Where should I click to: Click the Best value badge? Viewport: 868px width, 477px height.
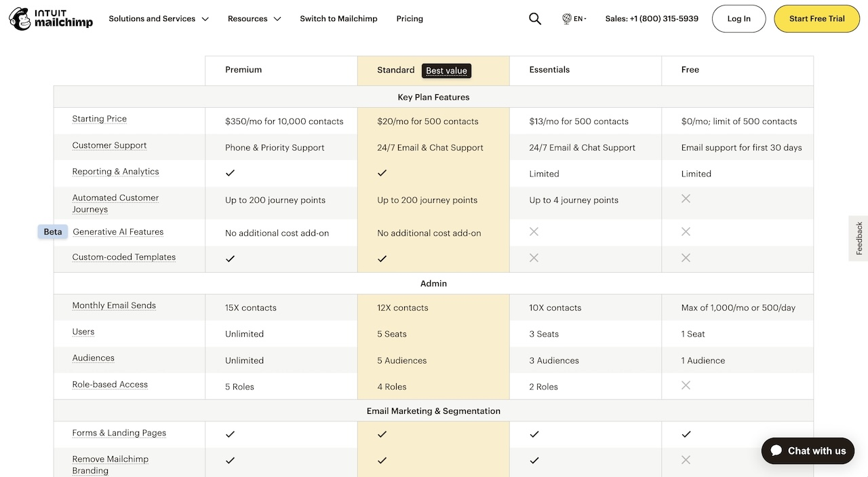(x=446, y=71)
